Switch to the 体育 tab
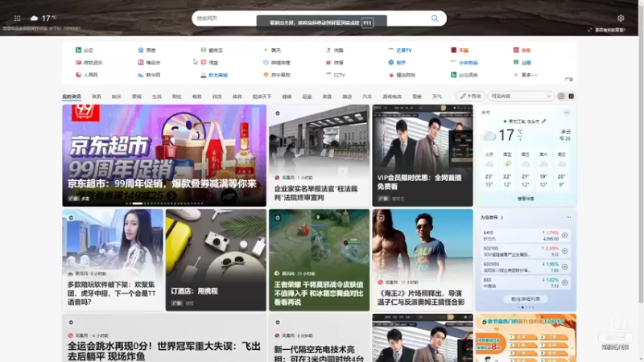 point(237,97)
